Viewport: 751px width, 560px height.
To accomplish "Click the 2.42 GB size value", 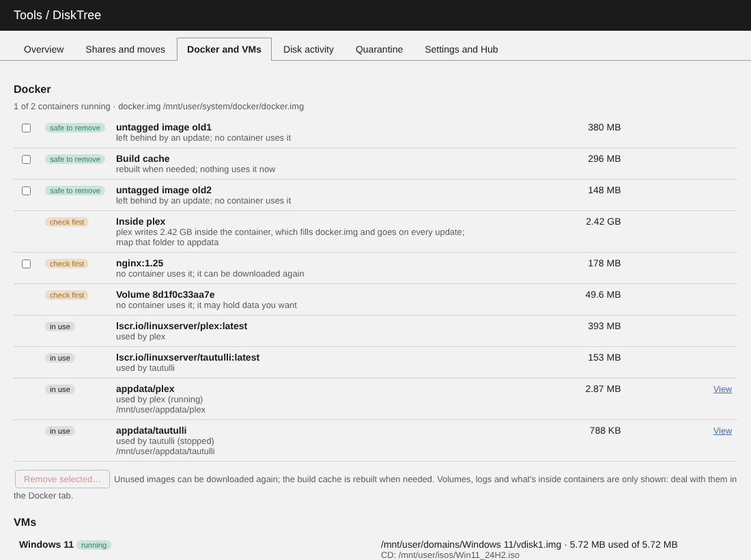I will [603, 221].
